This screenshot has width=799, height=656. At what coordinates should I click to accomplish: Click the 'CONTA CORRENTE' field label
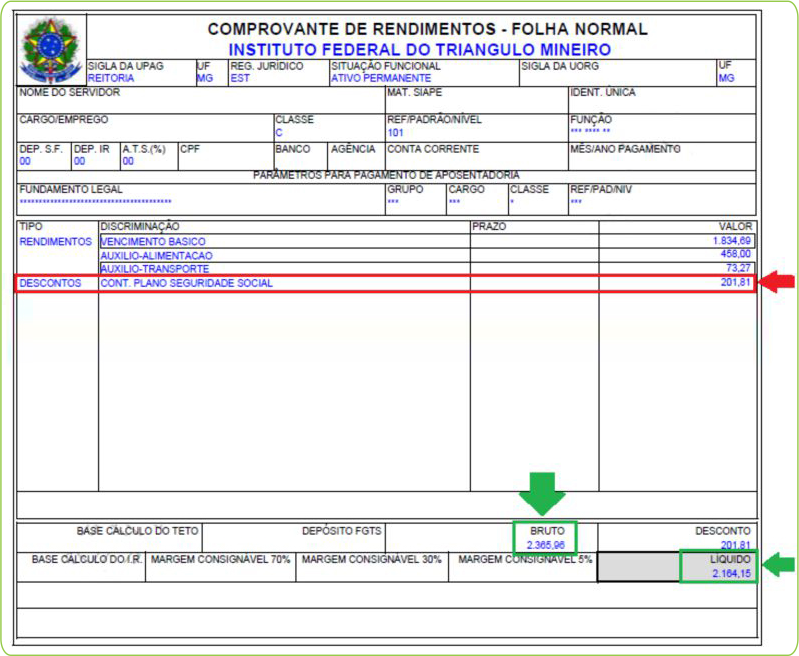(x=433, y=149)
